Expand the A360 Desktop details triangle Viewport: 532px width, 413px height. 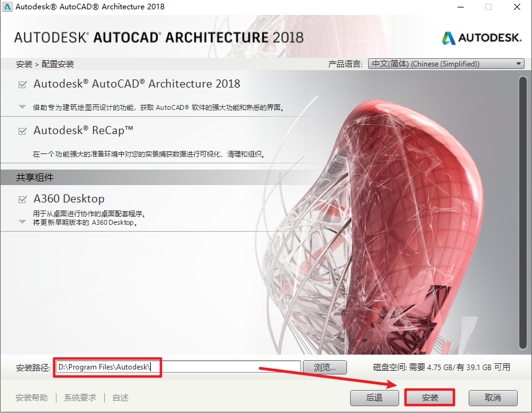coord(22,222)
